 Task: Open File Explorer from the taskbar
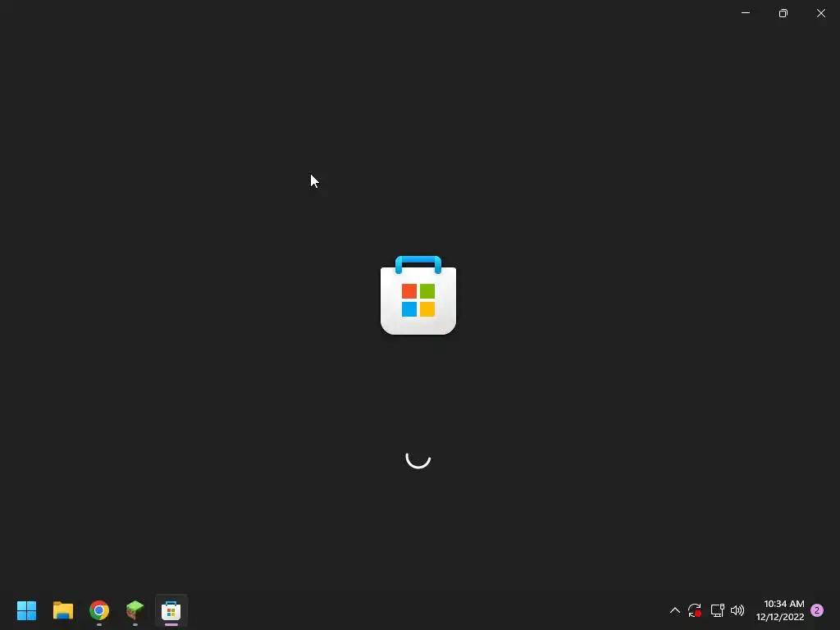pyautogui.click(x=62, y=610)
